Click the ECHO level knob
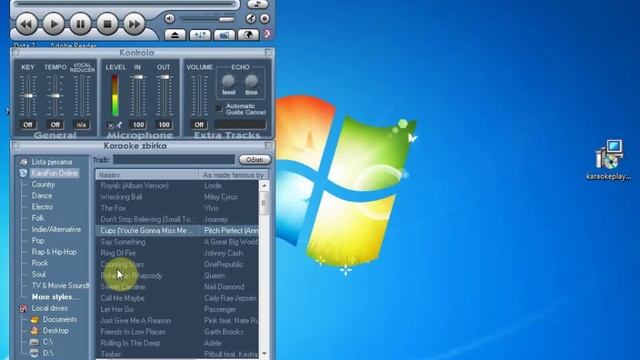The height and width of the screenshot is (360, 640). coord(229,81)
